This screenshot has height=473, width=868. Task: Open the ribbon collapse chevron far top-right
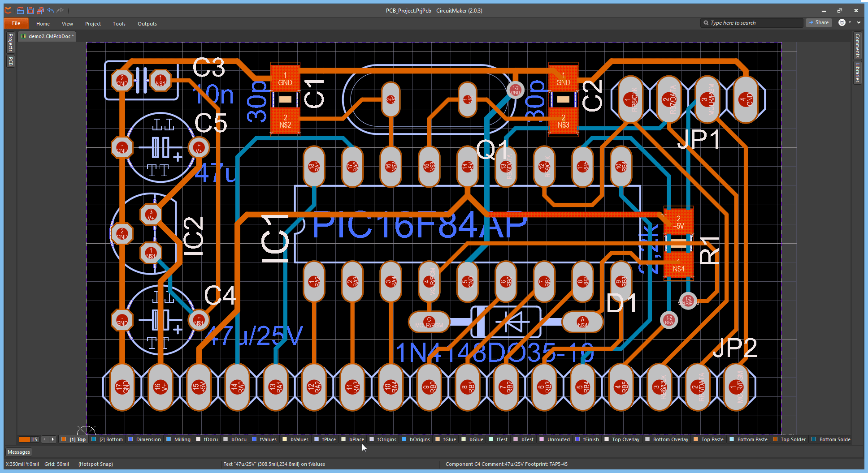pyautogui.click(x=859, y=22)
